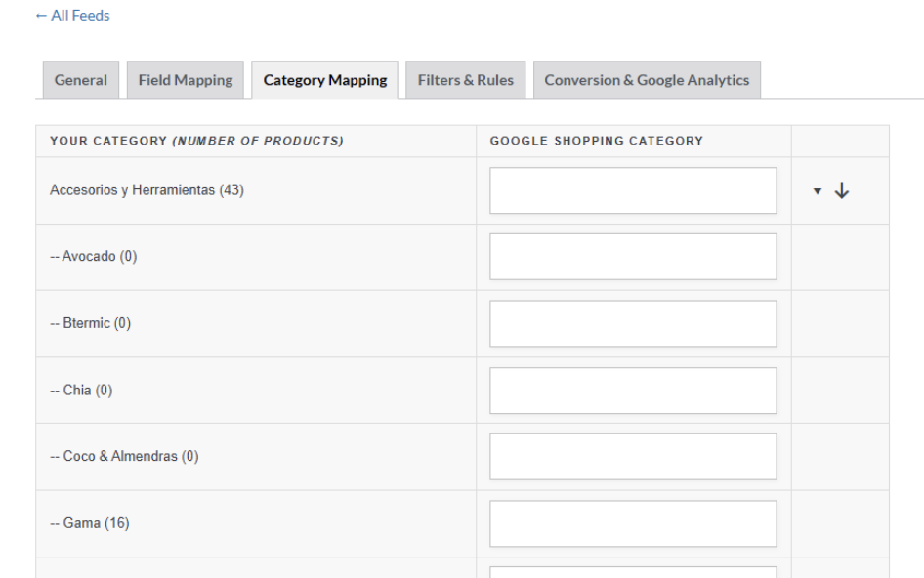The width and height of the screenshot is (924, 578).
Task: Select the Category Mapping tab
Action: pyautogui.click(x=324, y=79)
